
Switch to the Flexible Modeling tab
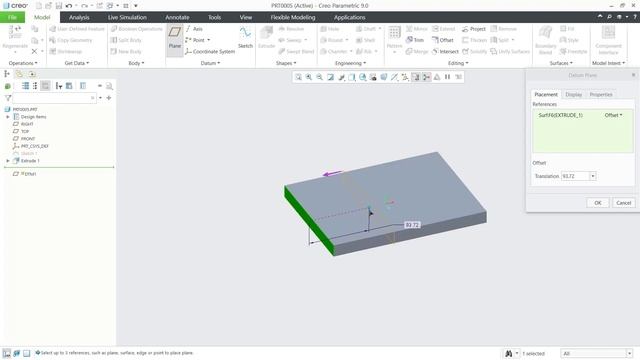coord(293,17)
